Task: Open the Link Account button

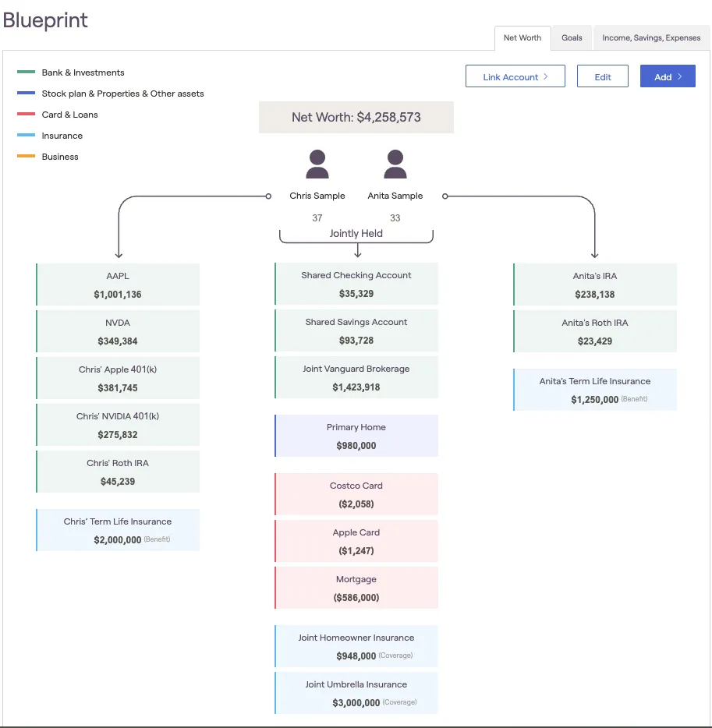Action: [515, 76]
